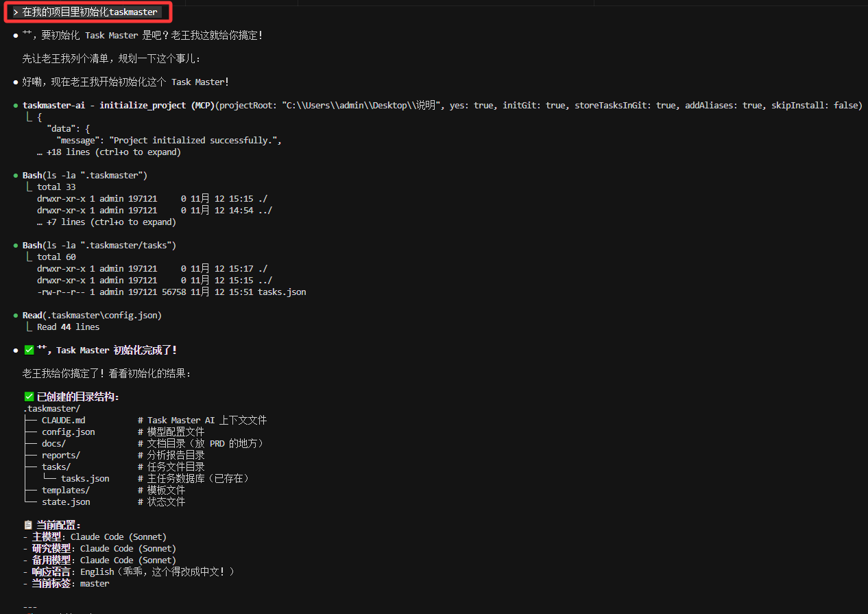Click tasks.json in the ls output line

[282, 292]
